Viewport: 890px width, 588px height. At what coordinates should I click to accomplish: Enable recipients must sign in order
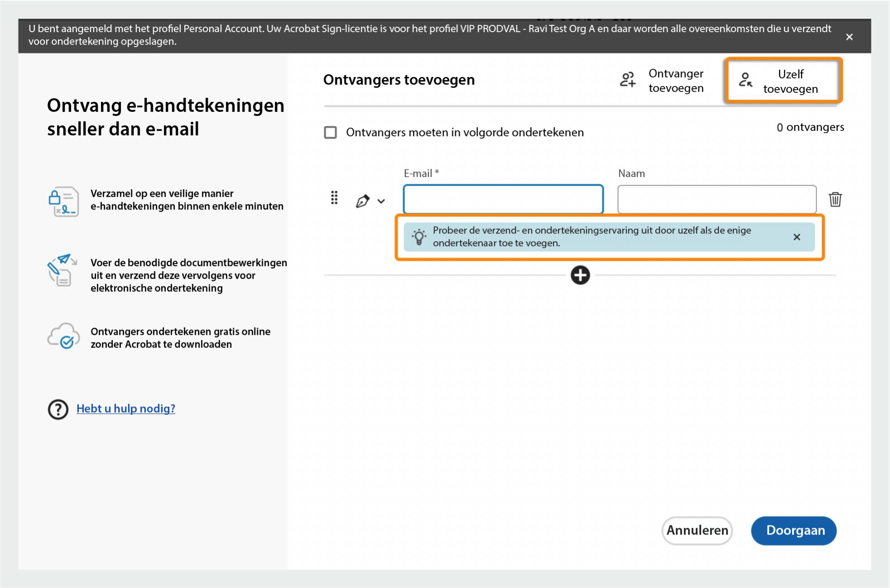(330, 132)
